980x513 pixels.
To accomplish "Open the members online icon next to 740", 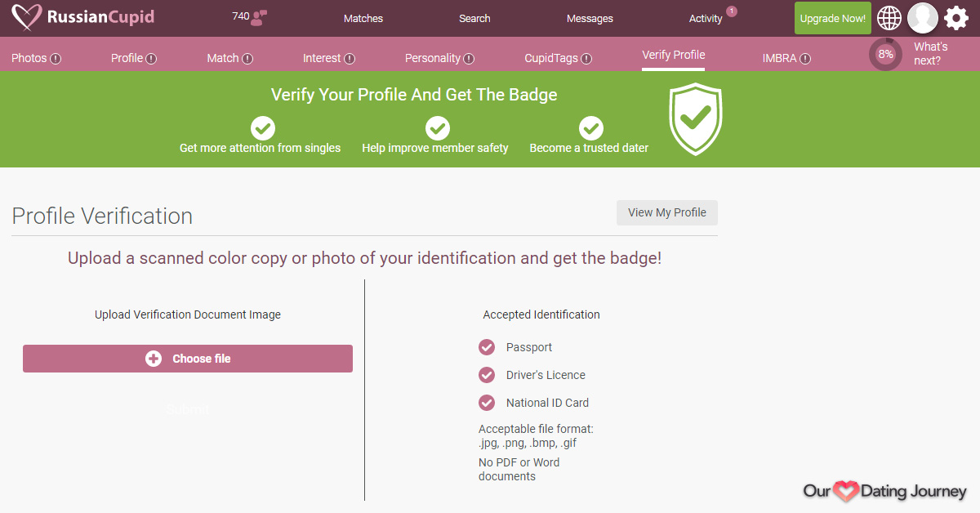I will tap(261, 17).
